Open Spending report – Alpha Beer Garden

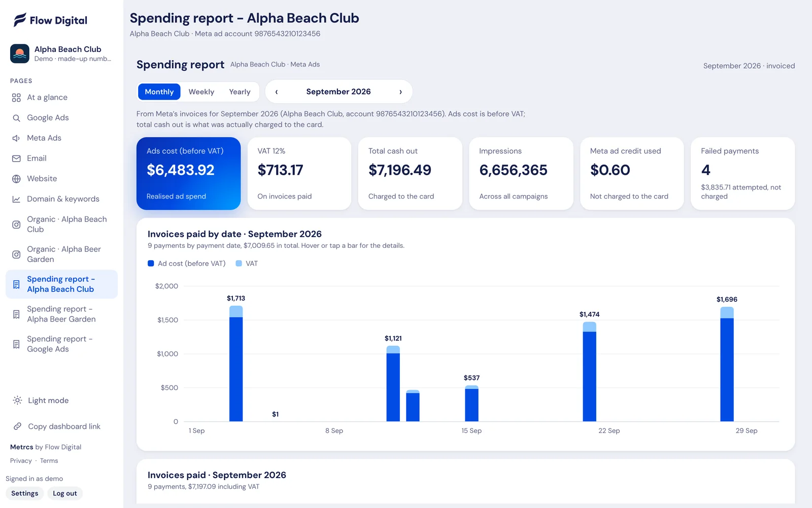pyautogui.click(x=61, y=314)
